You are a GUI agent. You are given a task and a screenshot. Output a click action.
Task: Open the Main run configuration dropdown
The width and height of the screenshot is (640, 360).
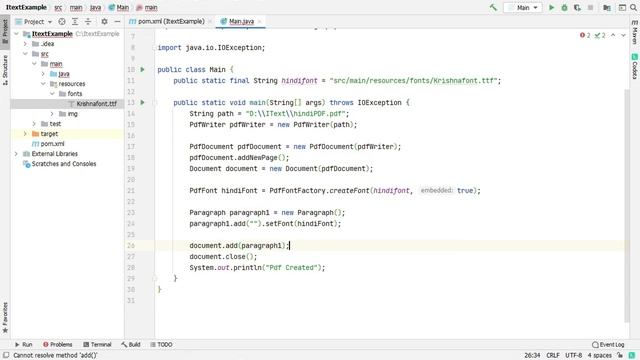coord(523,7)
